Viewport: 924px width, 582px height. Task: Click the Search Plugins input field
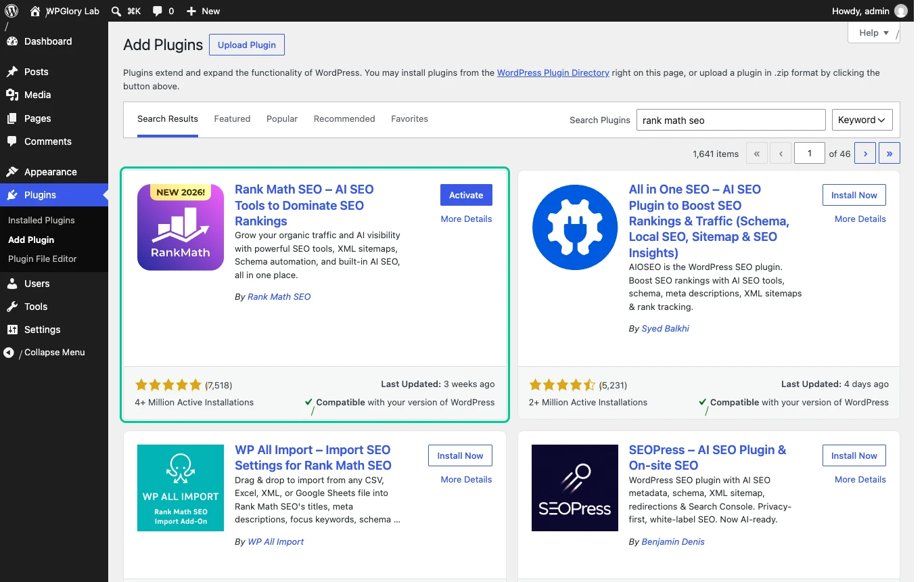coord(731,120)
